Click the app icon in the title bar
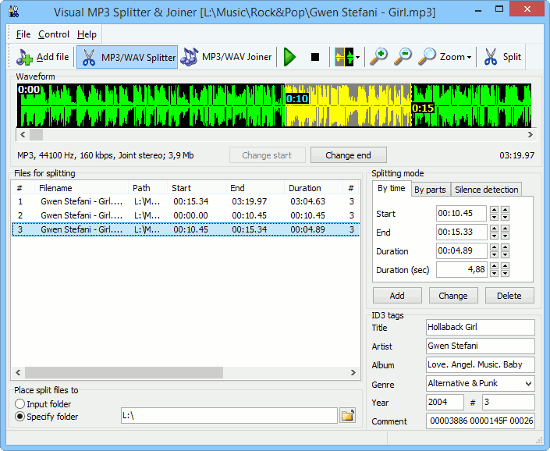The height and width of the screenshot is (451, 550). pyautogui.click(x=14, y=12)
